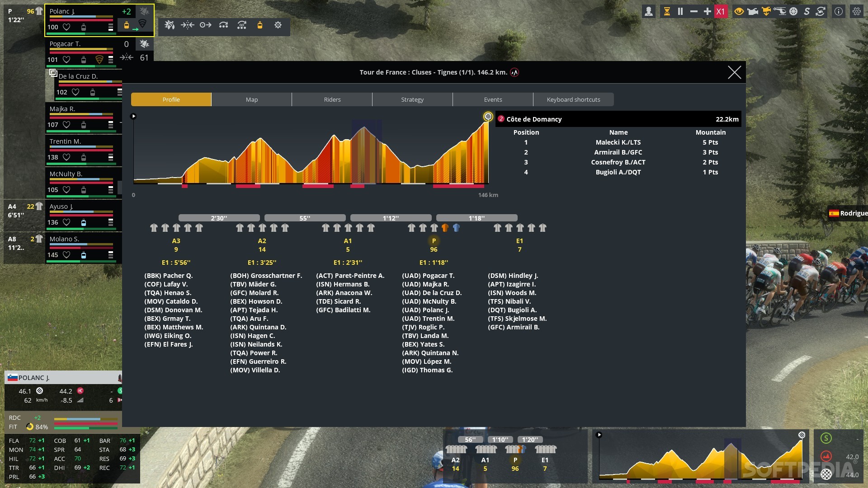Click rider (TJV) Roglic P.
Screen dimensions: 868x488
coord(423,327)
